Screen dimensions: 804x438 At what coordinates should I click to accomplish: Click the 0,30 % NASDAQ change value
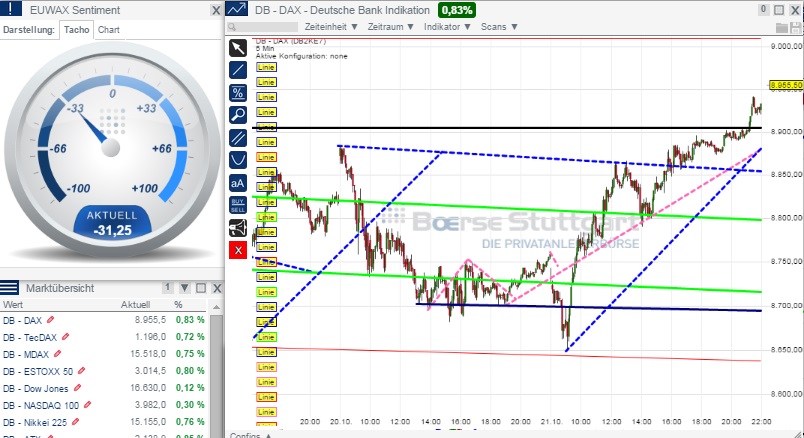[190, 405]
